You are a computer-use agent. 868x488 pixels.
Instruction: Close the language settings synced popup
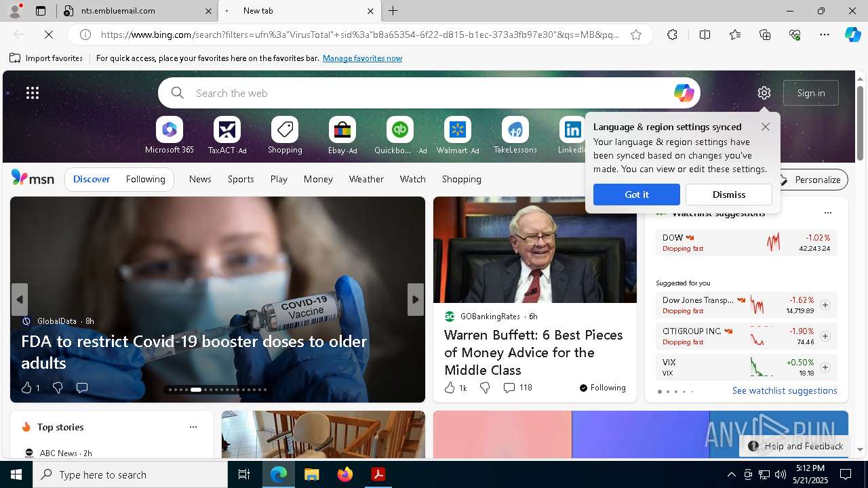coord(766,127)
